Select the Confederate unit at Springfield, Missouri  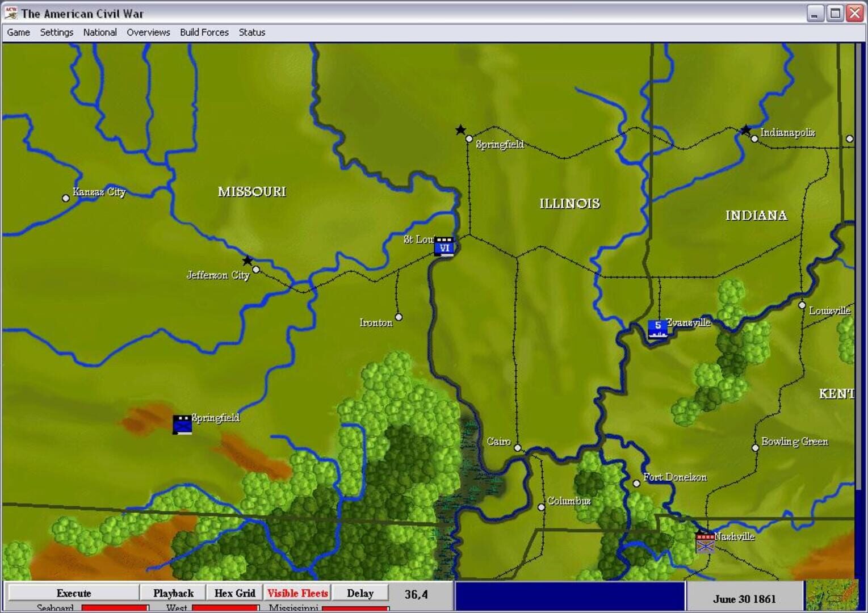click(x=182, y=424)
